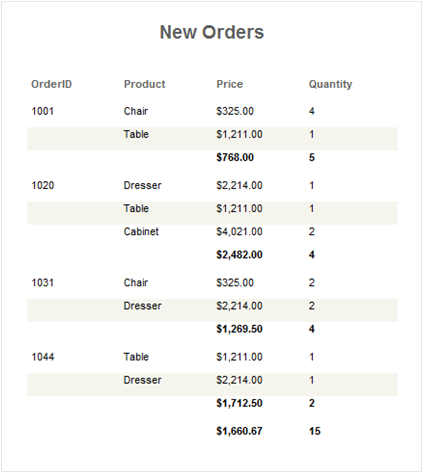
Task: Select the OrderID column header
Action: pos(51,84)
